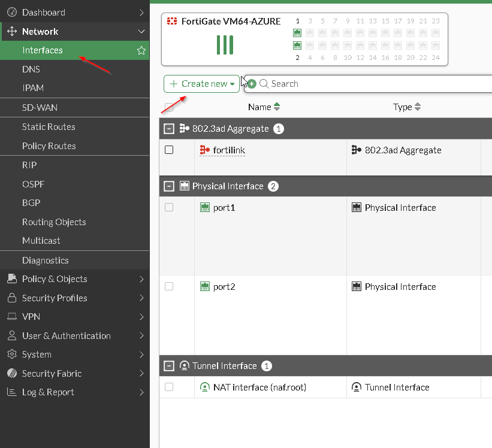Screen dimensions: 492x448
Task: Click the Security Fabric icon
Action: click(11, 374)
